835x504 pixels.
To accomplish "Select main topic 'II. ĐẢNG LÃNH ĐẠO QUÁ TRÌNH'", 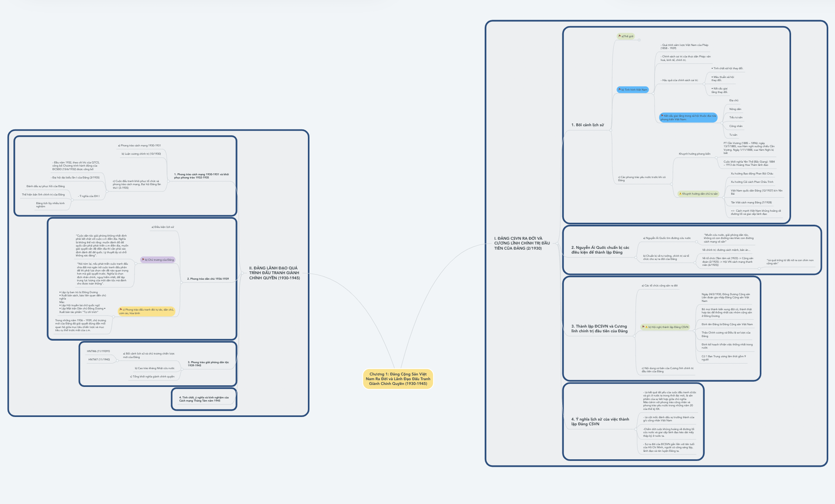I will pos(274,273).
